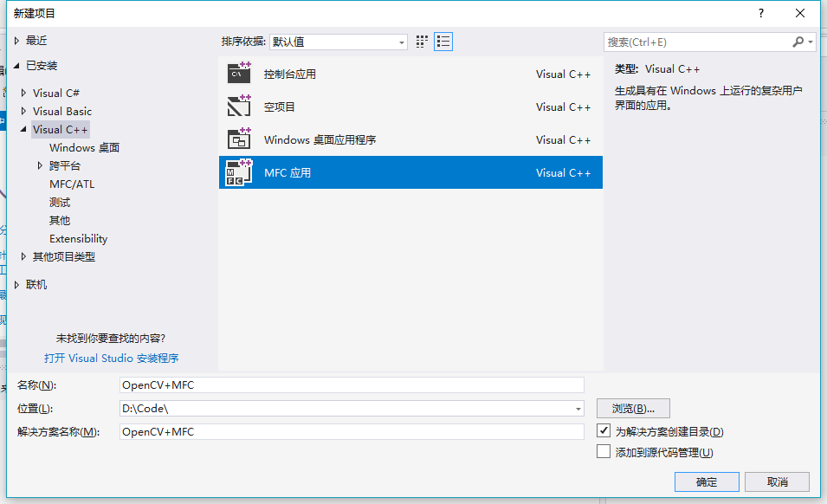Collapse the 已安装 tree node
The image size is (827, 504).
point(16,65)
